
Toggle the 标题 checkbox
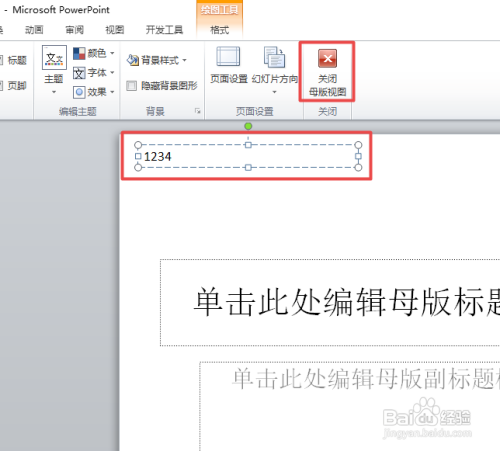click(x=1, y=60)
